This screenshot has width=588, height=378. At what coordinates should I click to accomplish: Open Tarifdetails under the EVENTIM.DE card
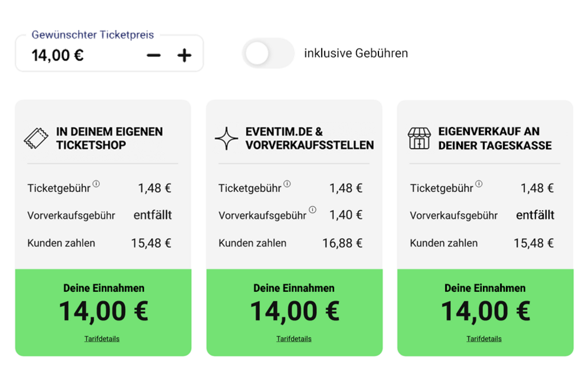pos(294,338)
